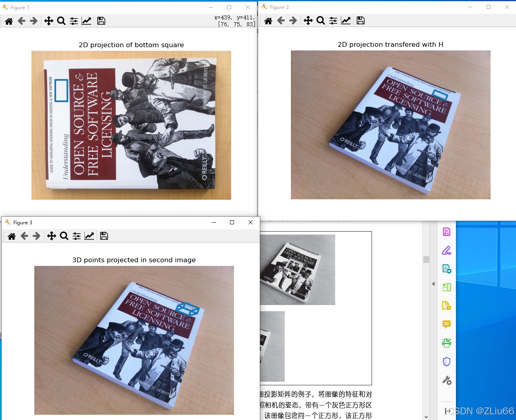Screen dimensions: 516x420
Task: Click the book image in Figure 1 plot
Action: [x=131, y=125]
